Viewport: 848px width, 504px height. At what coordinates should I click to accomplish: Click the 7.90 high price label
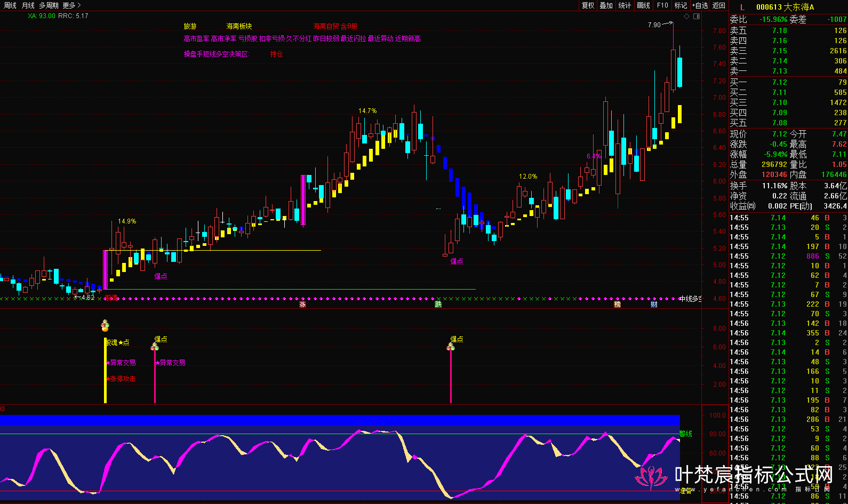(654, 25)
